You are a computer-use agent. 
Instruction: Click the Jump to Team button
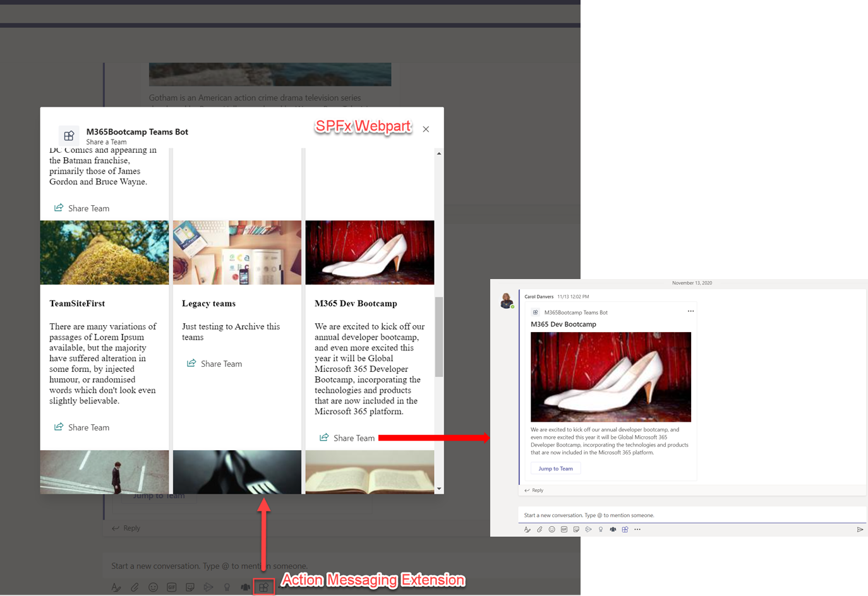coord(556,468)
